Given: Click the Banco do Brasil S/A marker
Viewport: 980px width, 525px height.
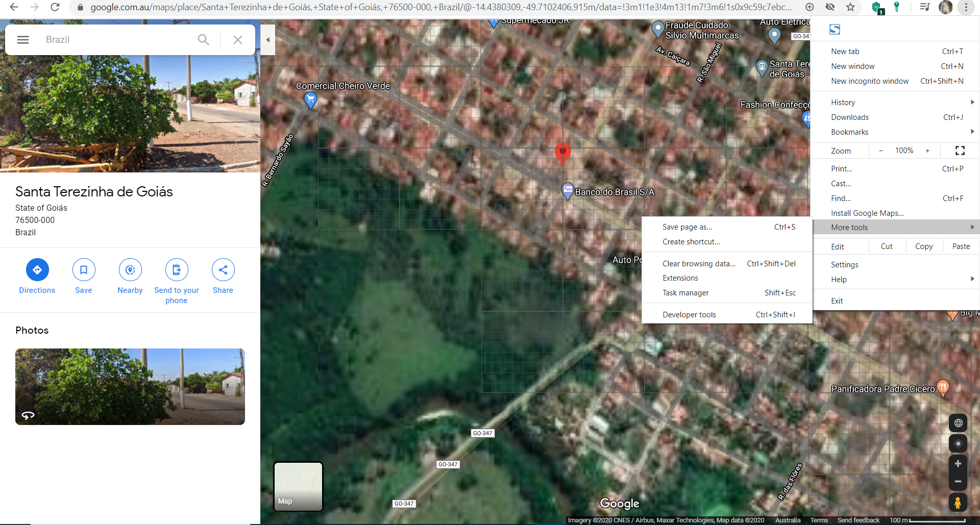Looking at the screenshot, I should (568, 191).
